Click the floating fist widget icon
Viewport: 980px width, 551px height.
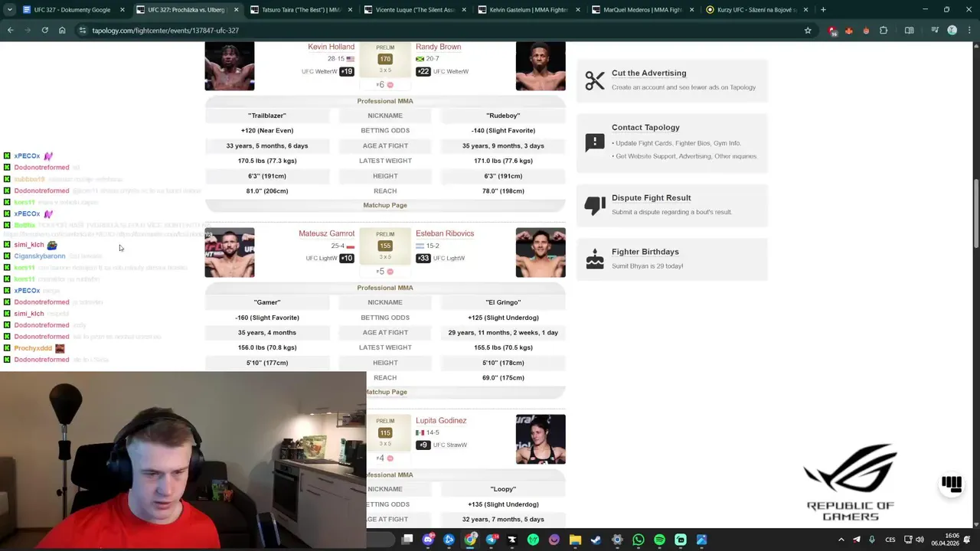(952, 483)
